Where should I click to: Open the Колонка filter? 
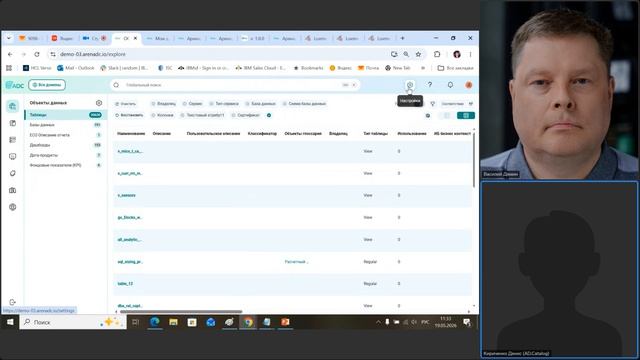pyautogui.click(x=162, y=115)
